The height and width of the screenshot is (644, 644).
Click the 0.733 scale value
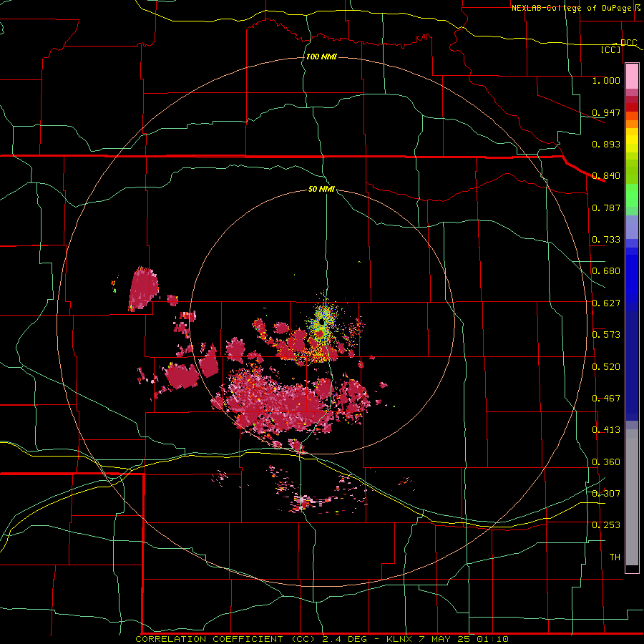(606, 239)
